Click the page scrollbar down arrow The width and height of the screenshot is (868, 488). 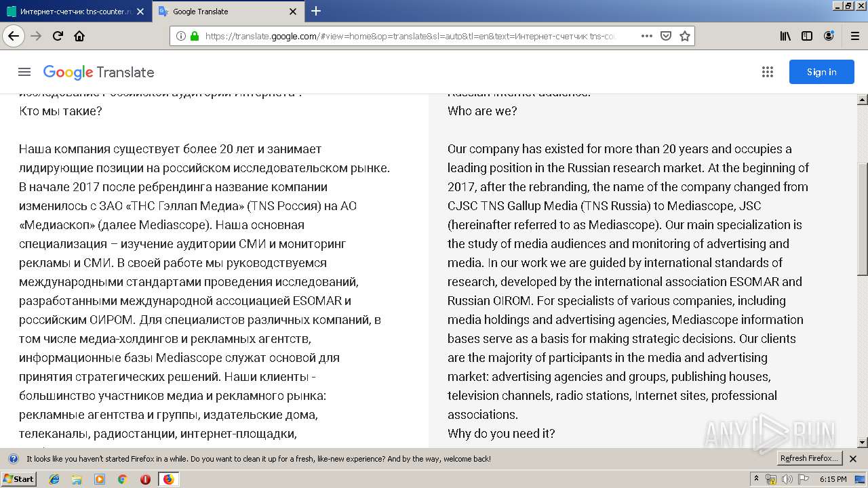[863, 442]
